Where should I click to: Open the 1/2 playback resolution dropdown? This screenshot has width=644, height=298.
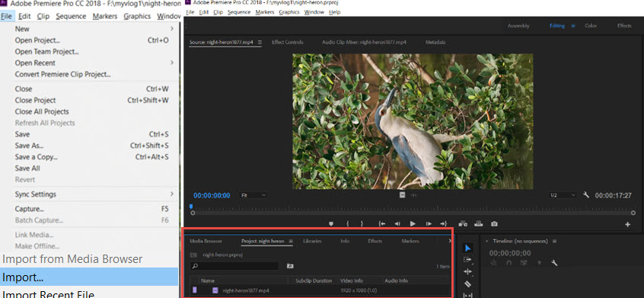point(563,195)
